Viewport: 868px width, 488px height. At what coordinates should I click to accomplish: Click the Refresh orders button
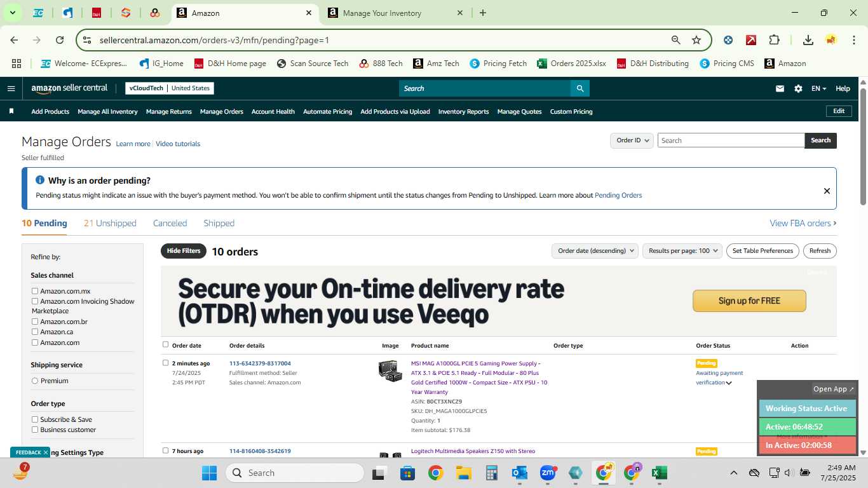820,251
